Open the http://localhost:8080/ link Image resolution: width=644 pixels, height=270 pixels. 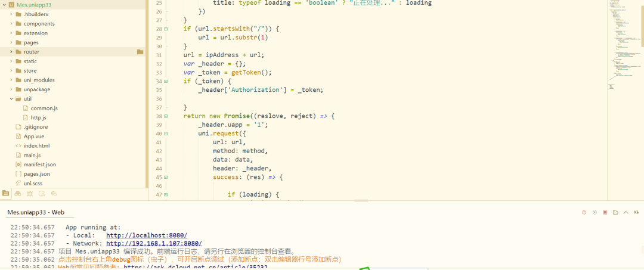(146, 235)
